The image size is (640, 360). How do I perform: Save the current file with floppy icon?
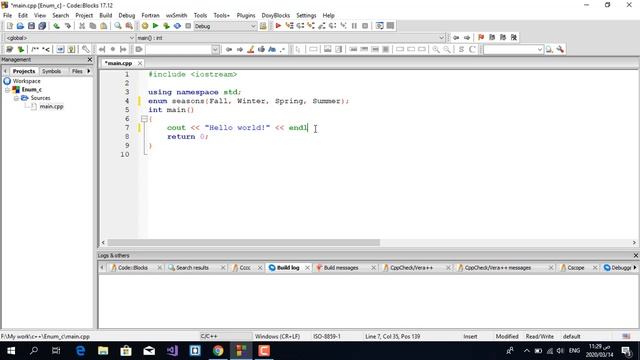tap(31, 26)
